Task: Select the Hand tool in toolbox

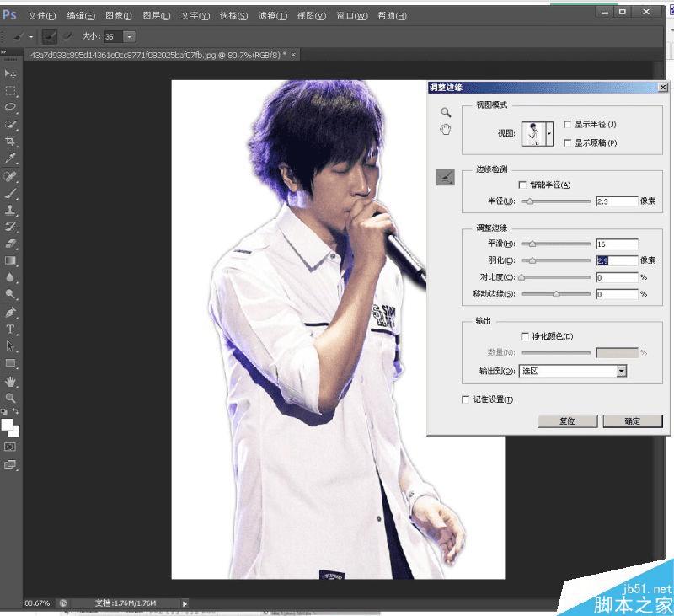Action: [10, 382]
